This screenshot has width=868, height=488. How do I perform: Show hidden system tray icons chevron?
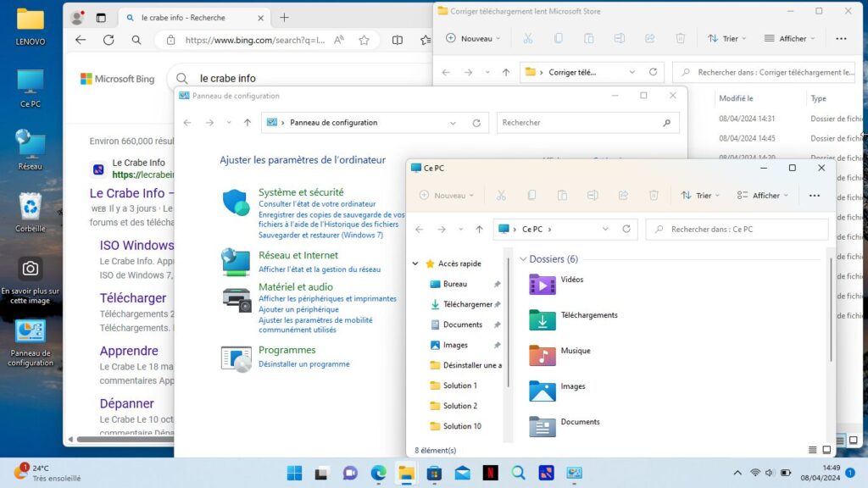737,473
